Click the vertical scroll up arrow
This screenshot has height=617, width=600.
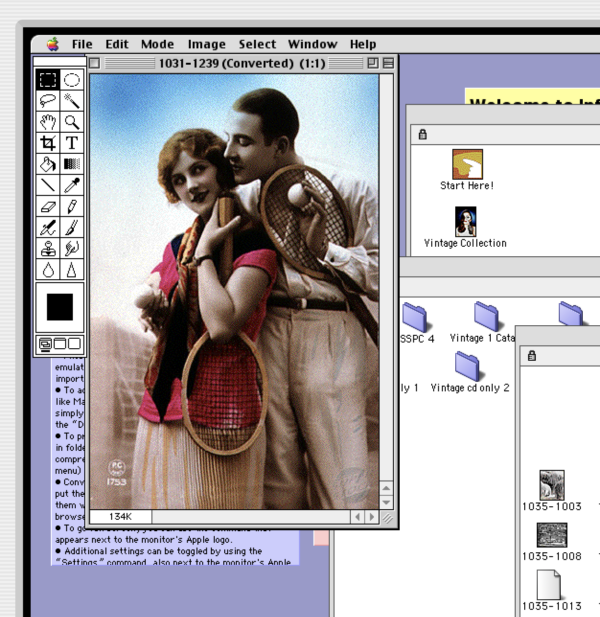[x=386, y=488]
